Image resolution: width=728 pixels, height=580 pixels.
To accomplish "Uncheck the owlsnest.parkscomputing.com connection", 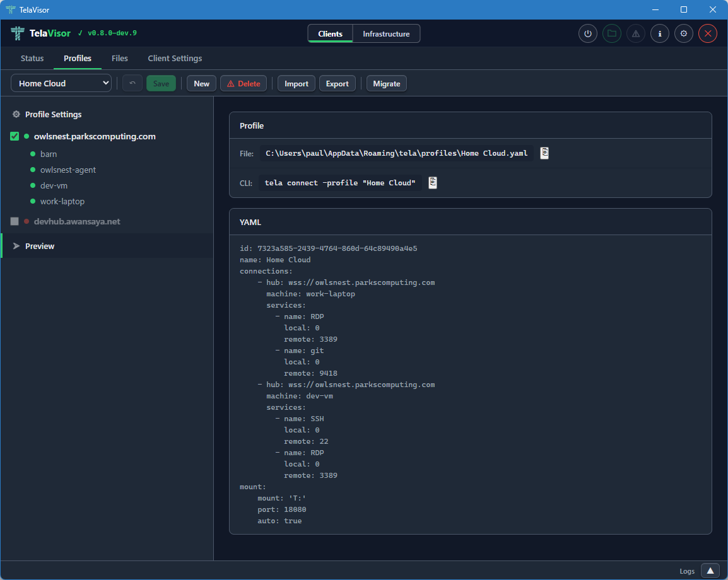I will [x=14, y=136].
